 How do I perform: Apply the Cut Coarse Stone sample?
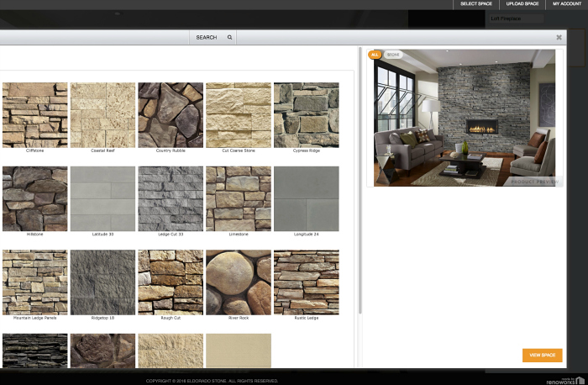pos(239,115)
